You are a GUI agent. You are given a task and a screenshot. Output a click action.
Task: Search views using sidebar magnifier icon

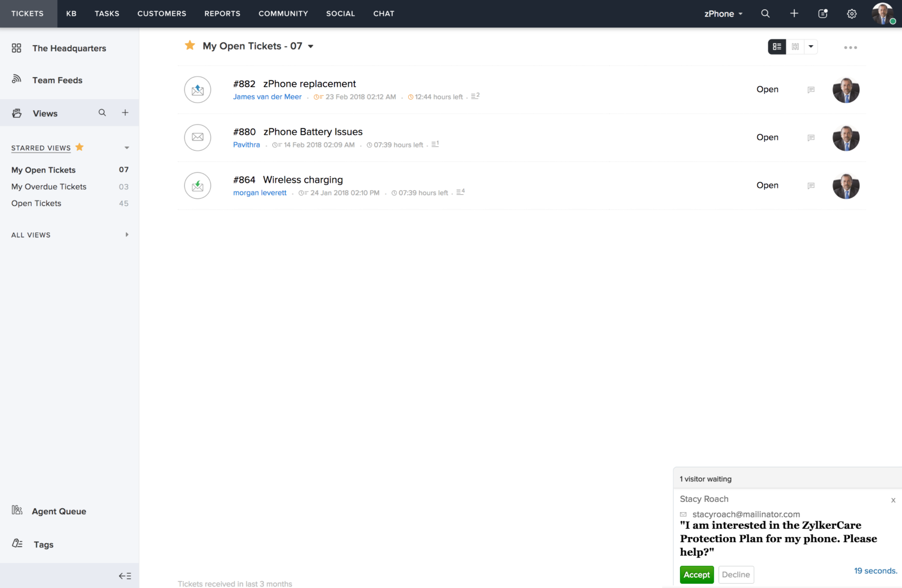tap(102, 113)
